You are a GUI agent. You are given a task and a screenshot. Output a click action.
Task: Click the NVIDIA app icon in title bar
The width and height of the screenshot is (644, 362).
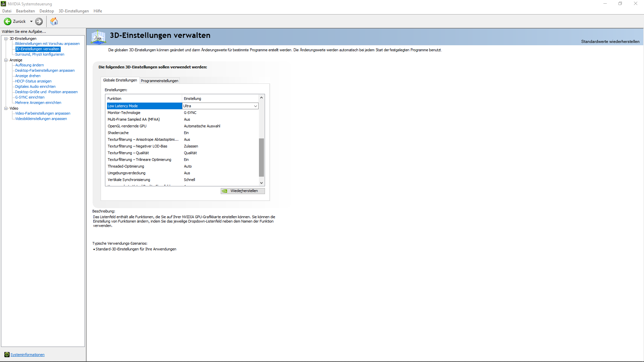pyautogui.click(x=3, y=4)
